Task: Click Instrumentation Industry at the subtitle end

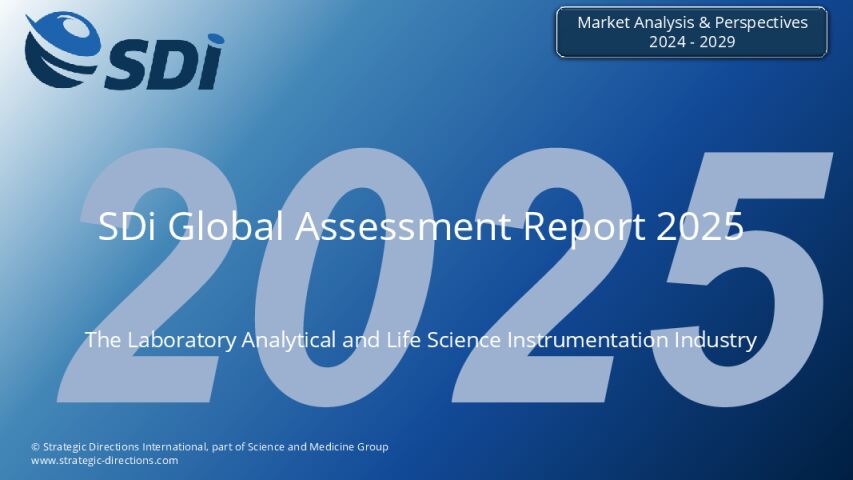Action: point(632,340)
